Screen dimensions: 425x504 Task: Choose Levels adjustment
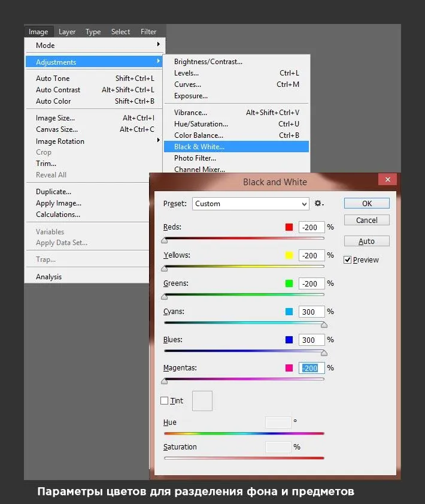236,73
